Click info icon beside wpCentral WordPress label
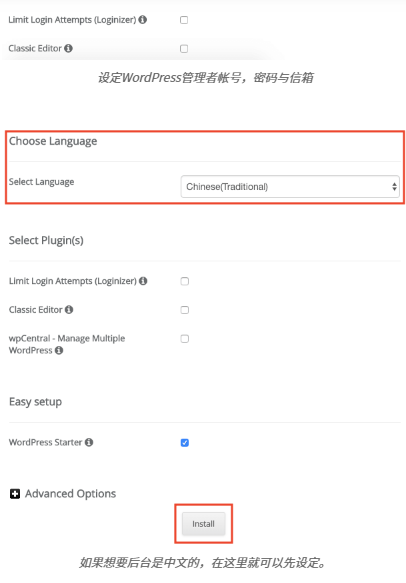This screenshot has height=583, width=406. pyautogui.click(x=59, y=350)
